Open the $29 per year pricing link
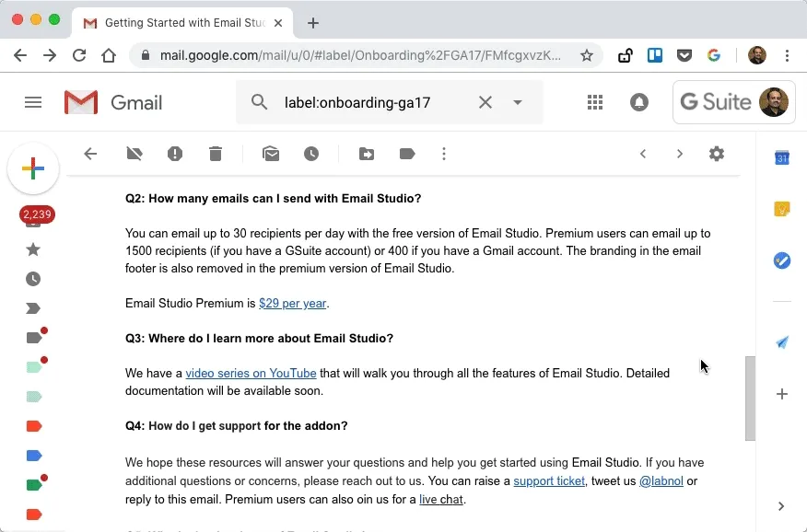807x532 pixels. [x=293, y=303]
